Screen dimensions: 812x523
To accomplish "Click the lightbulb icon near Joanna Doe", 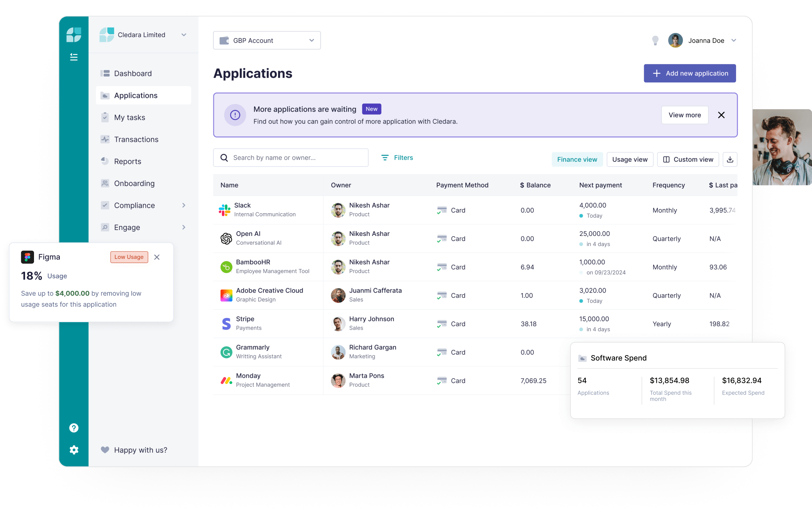I will coord(655,40).
